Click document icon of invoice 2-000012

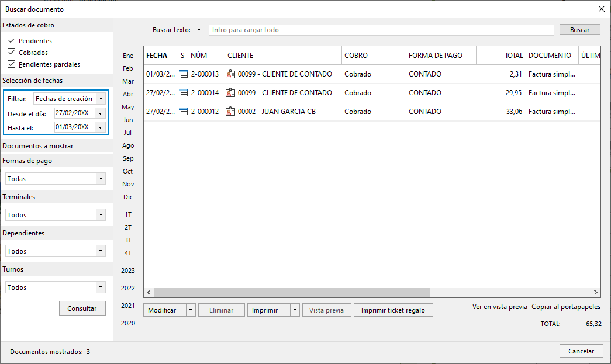coord(183,112)
